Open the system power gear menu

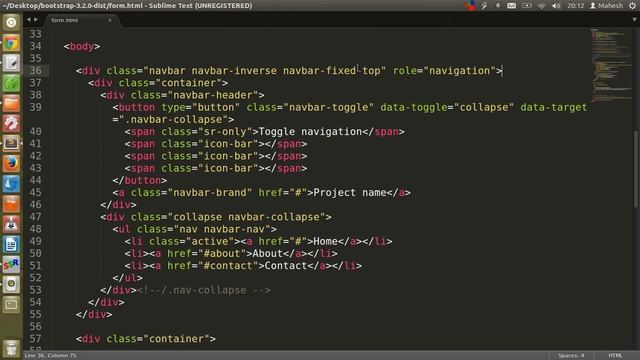633,5
